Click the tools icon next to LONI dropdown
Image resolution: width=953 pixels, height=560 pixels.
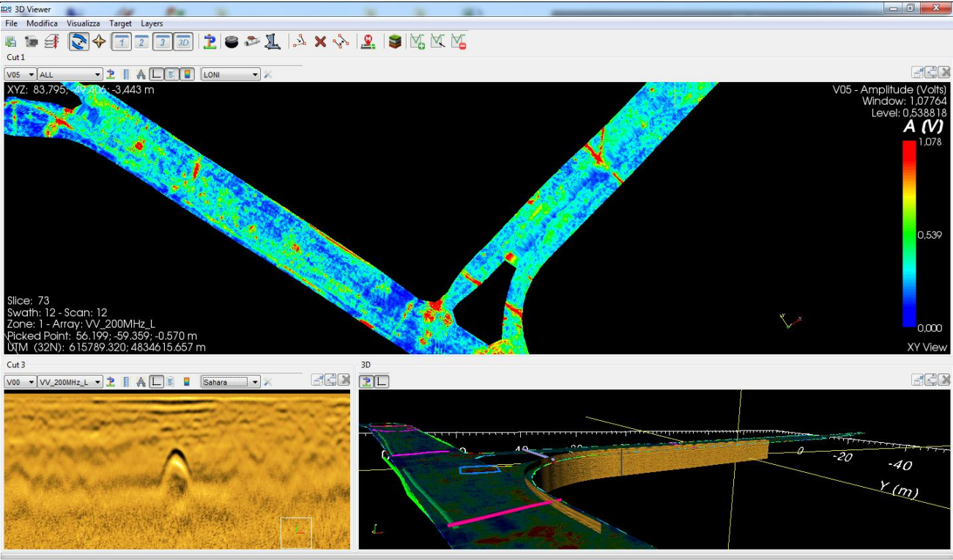[268, 75]
